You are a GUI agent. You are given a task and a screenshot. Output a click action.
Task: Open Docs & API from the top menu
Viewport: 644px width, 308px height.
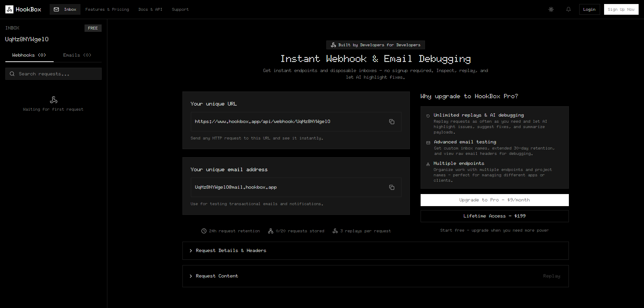pos(150,9)
